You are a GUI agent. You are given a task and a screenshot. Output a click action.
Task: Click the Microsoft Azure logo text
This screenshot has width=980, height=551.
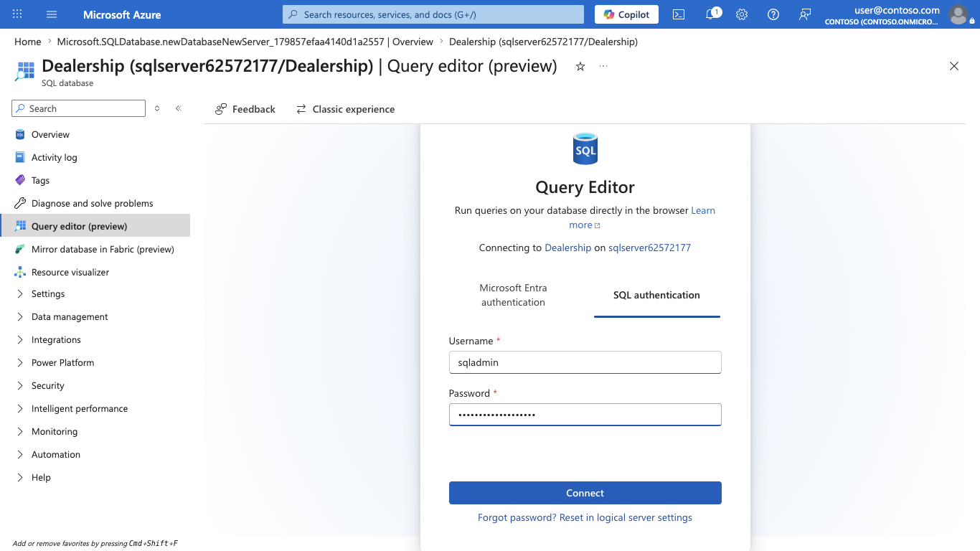click(122, 14)
